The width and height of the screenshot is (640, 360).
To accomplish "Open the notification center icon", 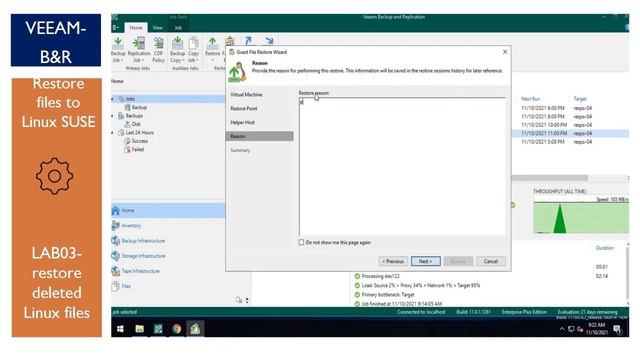I will coord(617,329).
